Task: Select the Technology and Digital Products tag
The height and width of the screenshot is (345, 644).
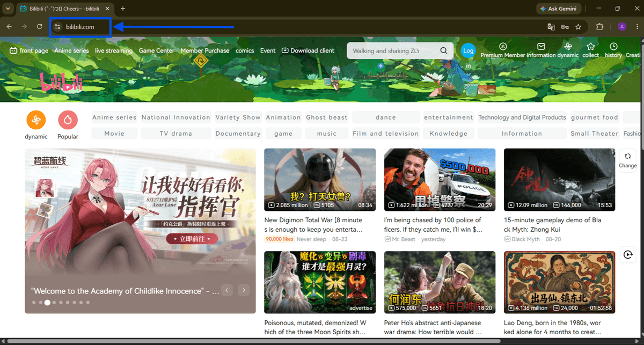Action: (x=522, y=118)
